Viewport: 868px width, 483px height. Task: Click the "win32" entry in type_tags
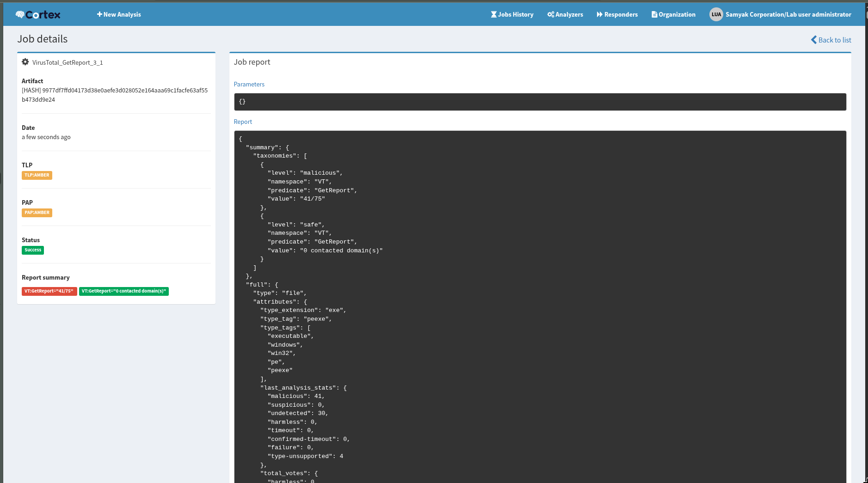coord(282,353)
